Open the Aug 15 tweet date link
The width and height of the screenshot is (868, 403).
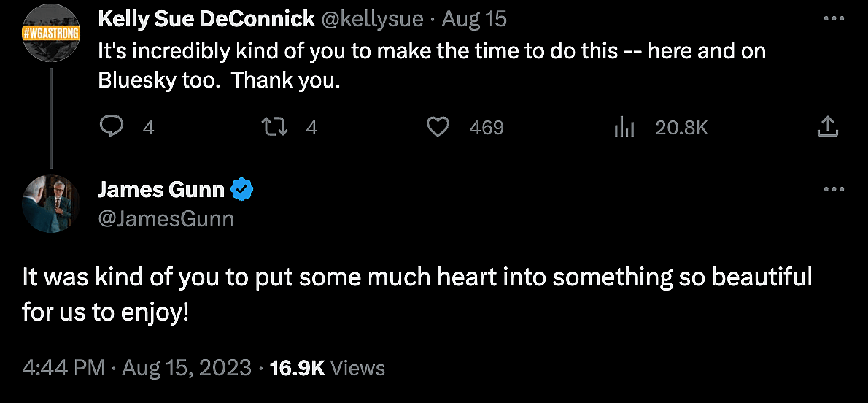tap(474, 19)
